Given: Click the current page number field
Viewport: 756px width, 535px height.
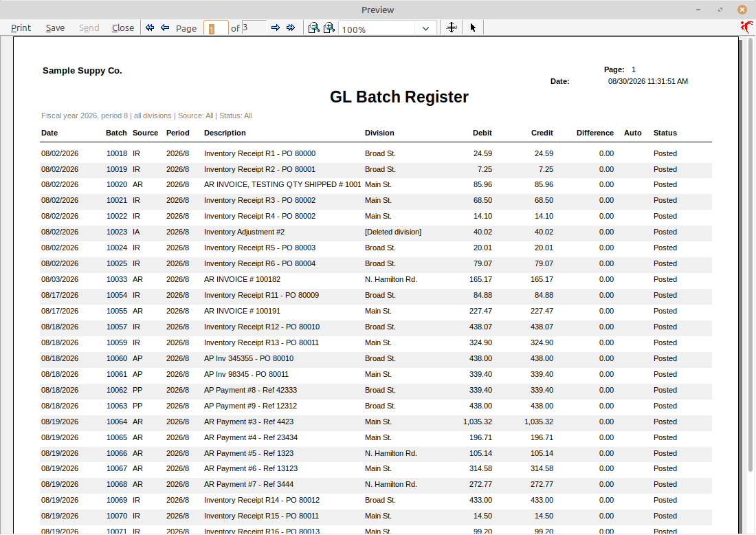Looking at the screenshot, I should click(216, 28).
